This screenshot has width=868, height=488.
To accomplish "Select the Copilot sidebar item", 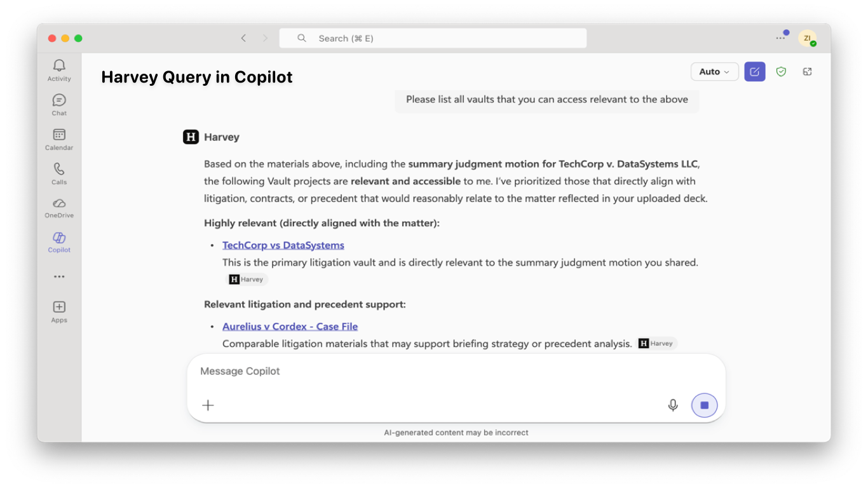I will pos(59,242).
